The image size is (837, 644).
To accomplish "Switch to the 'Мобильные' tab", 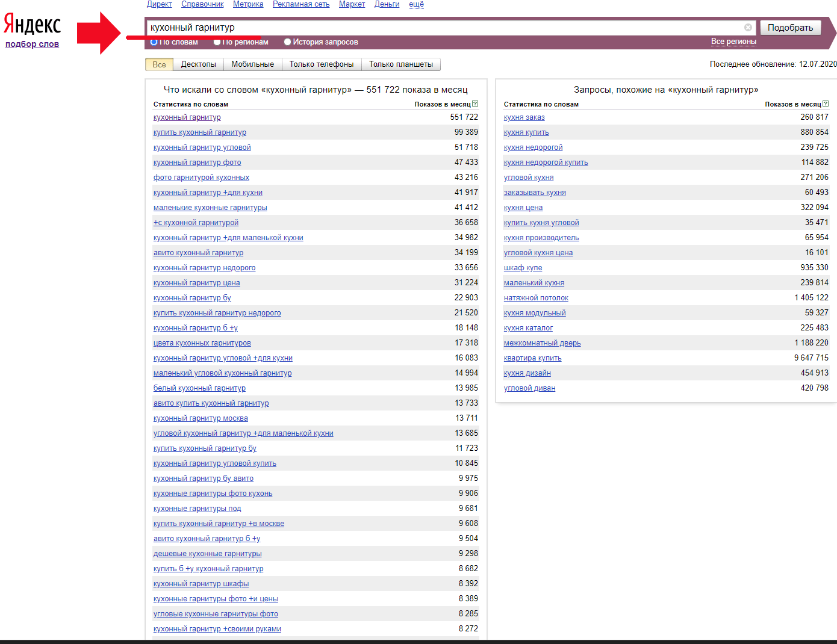I will pos(252,64).
